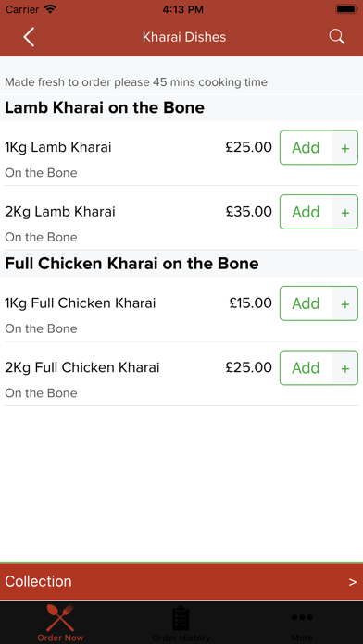
Task: Add 1Kg Full Chicken Kharai to order
Action: pos(306,303)
